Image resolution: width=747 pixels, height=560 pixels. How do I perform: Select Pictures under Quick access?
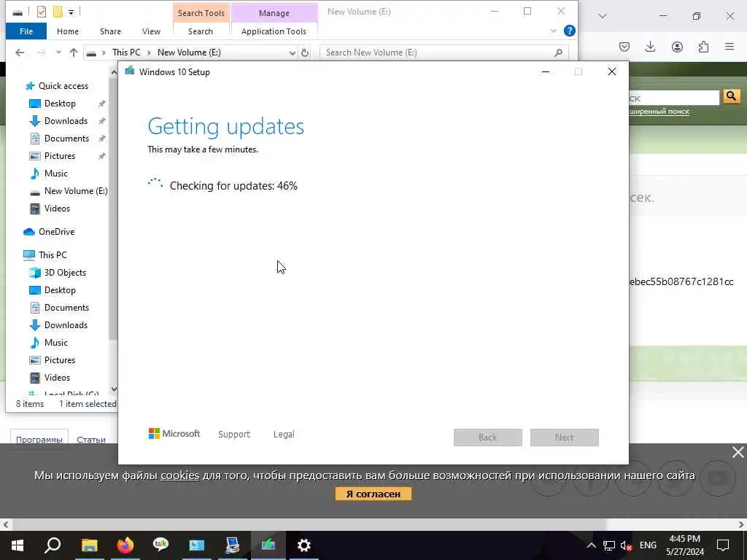(x=60, y=156)
